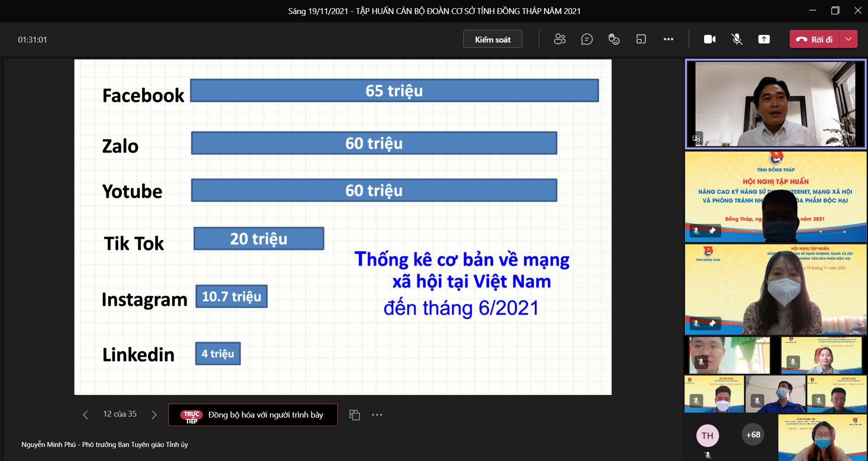Image resolution: width=868 pixels, height=461 pixels.
Task: Select the TH participant avatar
Action: 708,436
